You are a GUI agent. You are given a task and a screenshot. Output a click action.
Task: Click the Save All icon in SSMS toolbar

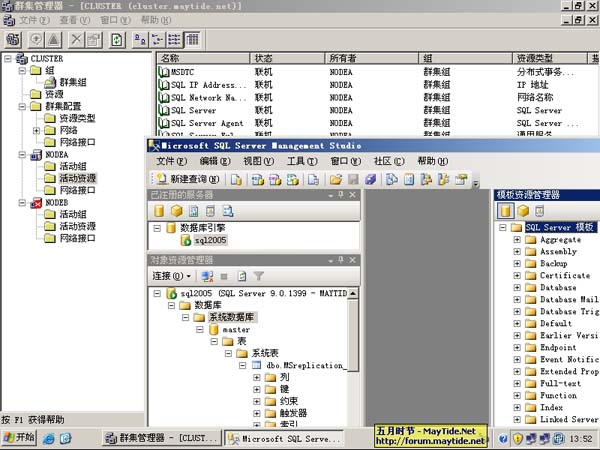[x=370, y=180]
